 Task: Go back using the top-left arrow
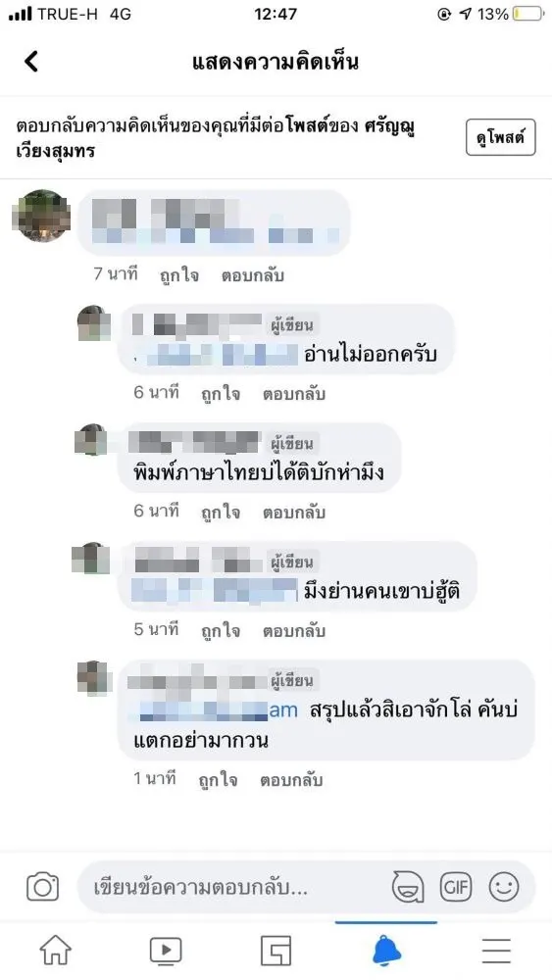click(x=31, y=61)
